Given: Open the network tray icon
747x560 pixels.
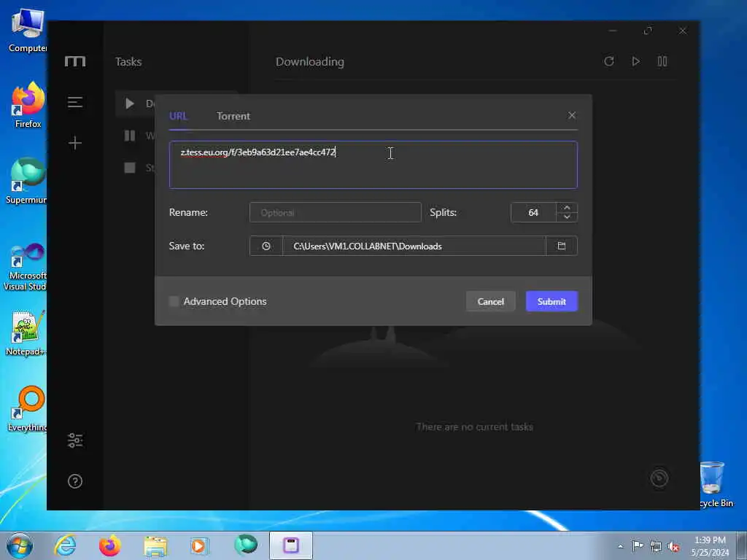Looking at the screenshot, I should pyautogui.click(x=656, y=547).
